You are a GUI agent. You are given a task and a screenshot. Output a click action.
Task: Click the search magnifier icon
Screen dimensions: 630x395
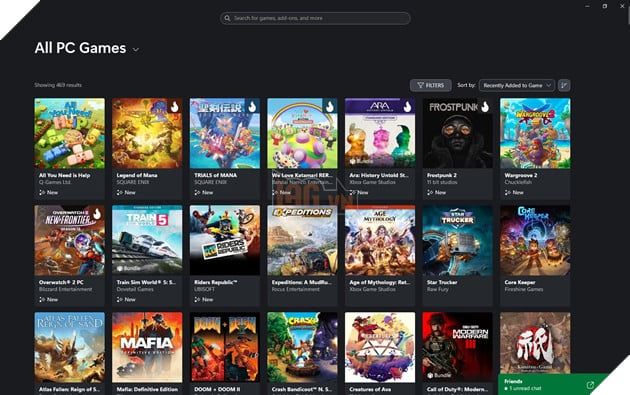click(x=227, y=18)
